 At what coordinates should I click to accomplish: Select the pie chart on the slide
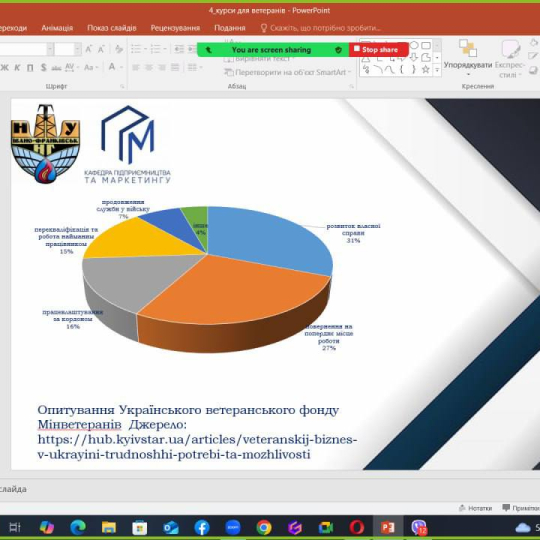click(x=207, y=279)
